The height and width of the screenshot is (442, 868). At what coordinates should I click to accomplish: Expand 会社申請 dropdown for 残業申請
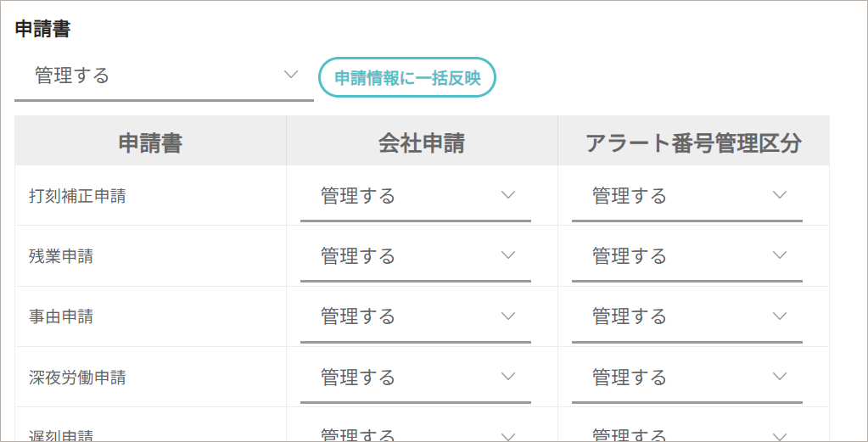(x=416, y=256)
